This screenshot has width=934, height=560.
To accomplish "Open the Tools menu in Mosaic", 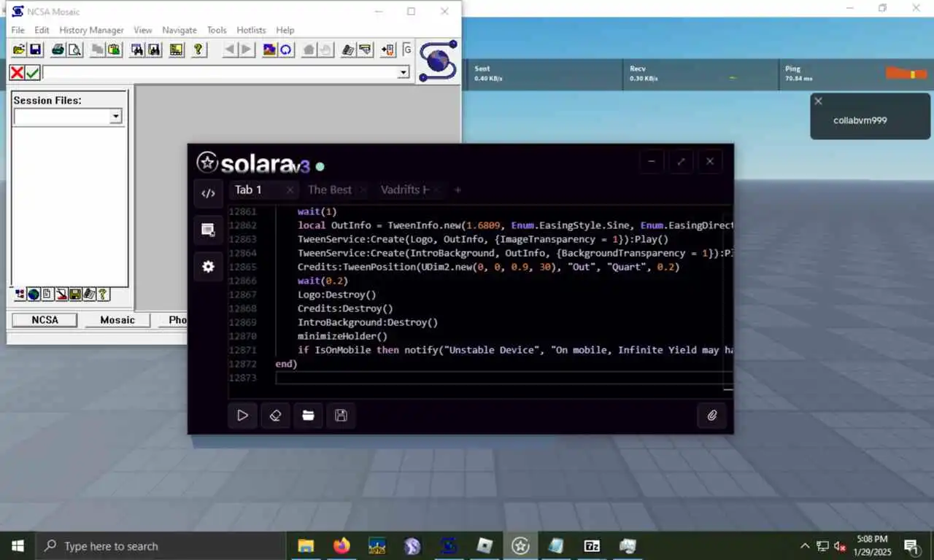I will coord(217,30).
